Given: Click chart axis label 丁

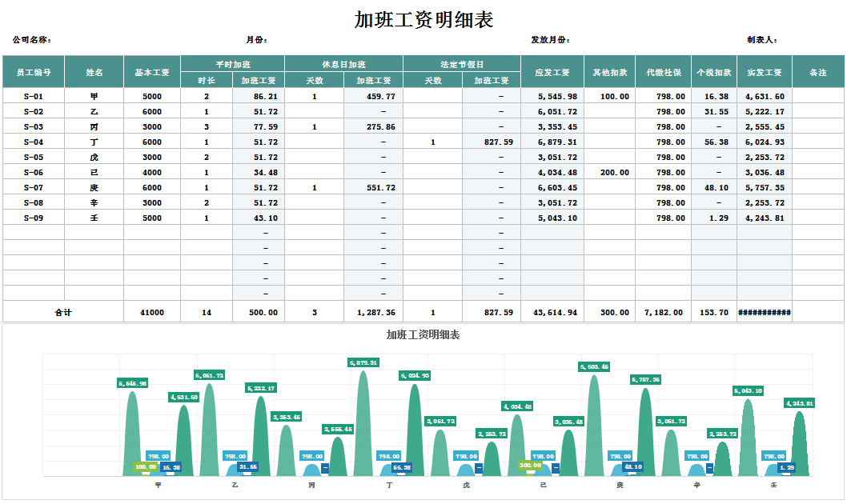Looking at the screenshot, I should 389,485.
